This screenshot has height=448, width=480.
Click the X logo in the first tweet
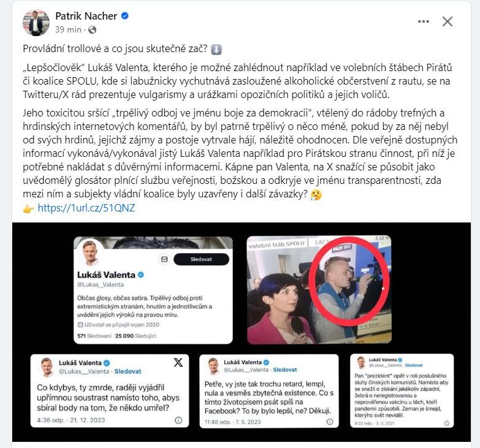(x=178, y=362)
